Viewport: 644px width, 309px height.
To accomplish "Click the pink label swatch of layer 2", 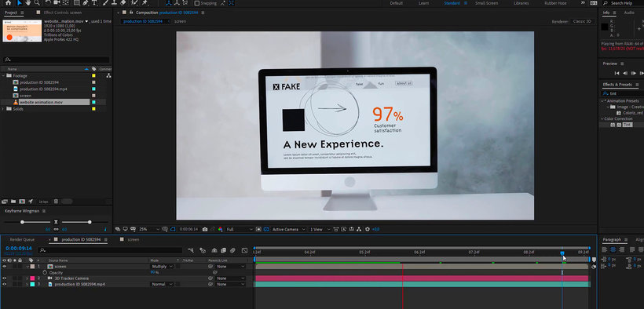I will 32,278.
